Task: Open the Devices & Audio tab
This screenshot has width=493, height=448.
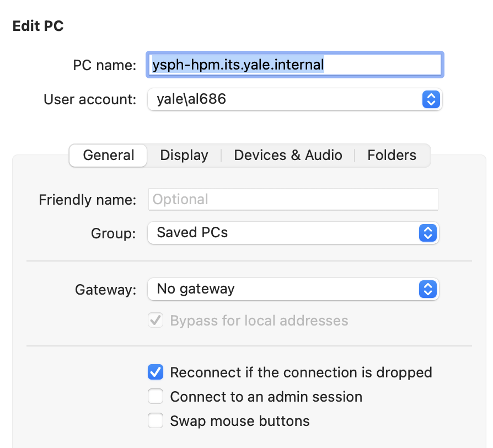Action: tap(288, 156)
